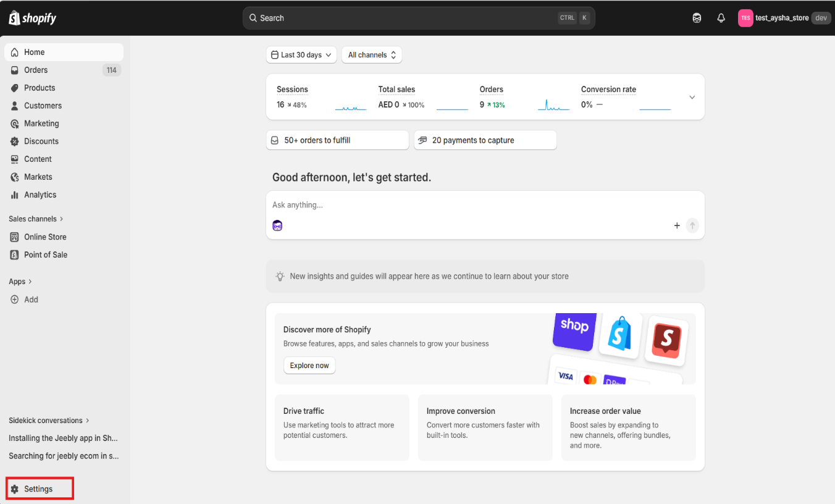Screen dimensions: 835x504
Task: Open the notifications bell
Action: click(x=721, y=18)
